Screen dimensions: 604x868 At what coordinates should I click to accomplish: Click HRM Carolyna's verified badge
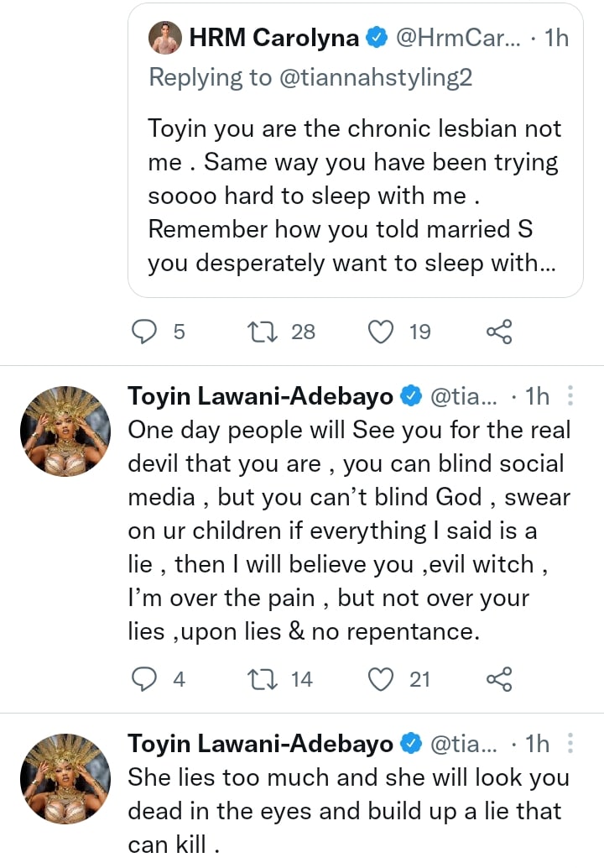(x=377, y=38)
